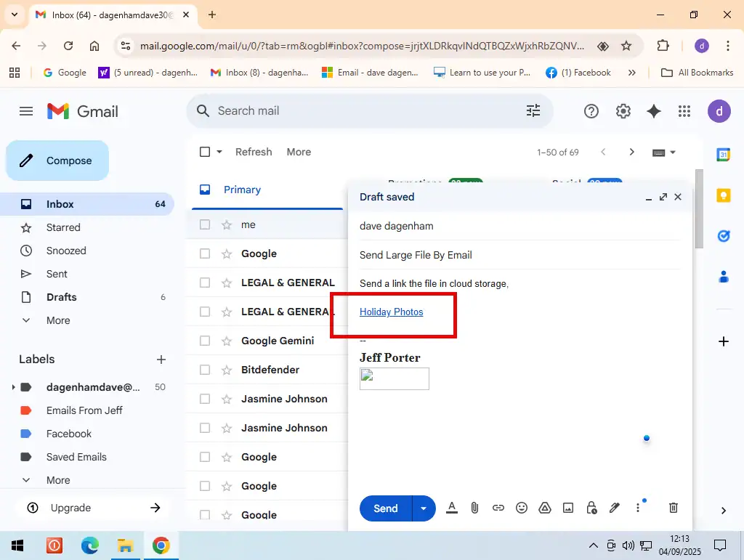Expand More under the Drafts folder
The width and height of the screenshot is (744, 560).
[x=58, y=320]
